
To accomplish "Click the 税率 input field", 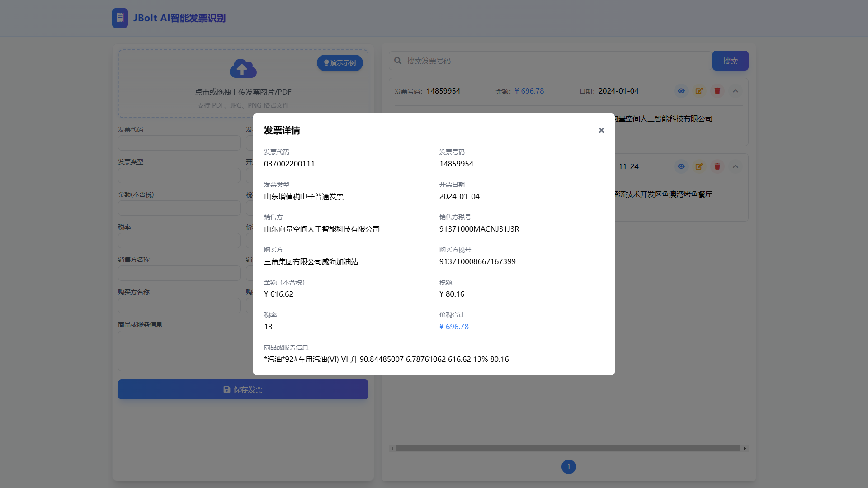I will click(179, 241).
